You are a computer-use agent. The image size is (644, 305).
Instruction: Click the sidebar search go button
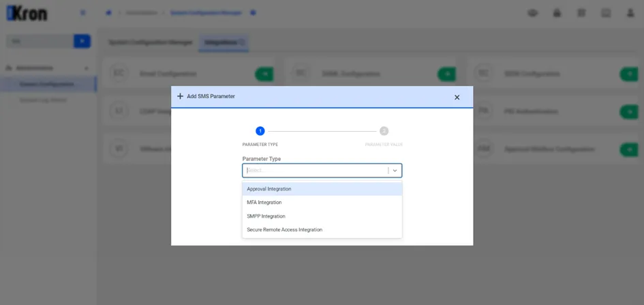coord(82,41)
